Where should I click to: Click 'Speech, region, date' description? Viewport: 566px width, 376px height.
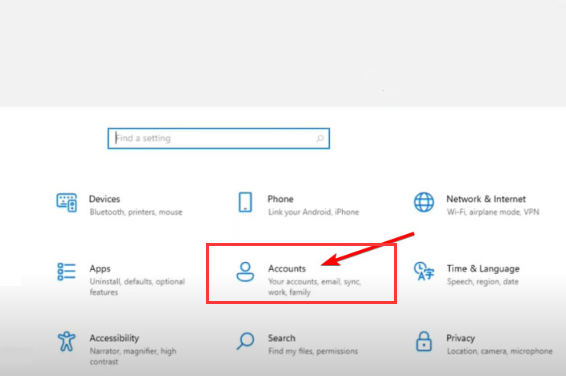click(x=483, y=282)
